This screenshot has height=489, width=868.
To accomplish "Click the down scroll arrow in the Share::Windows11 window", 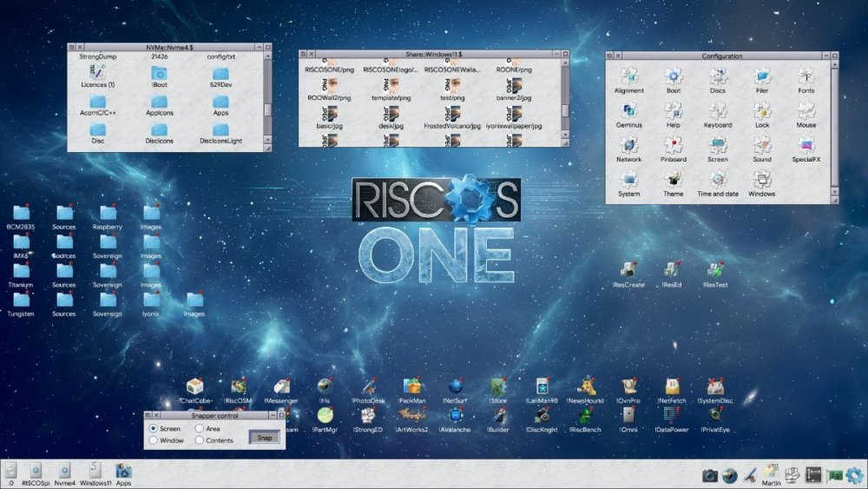I will (565, 134).
